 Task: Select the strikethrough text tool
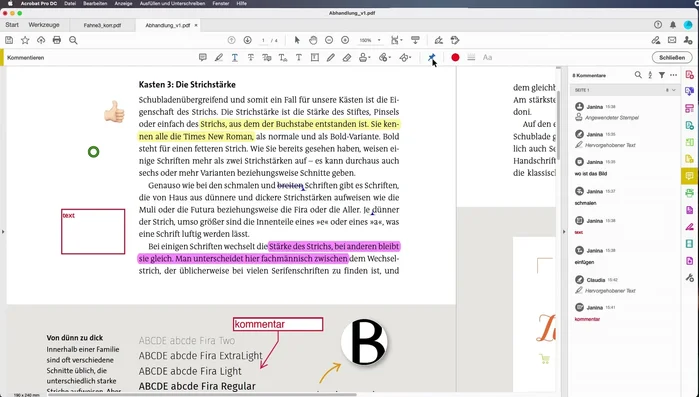tap(251, 57)
